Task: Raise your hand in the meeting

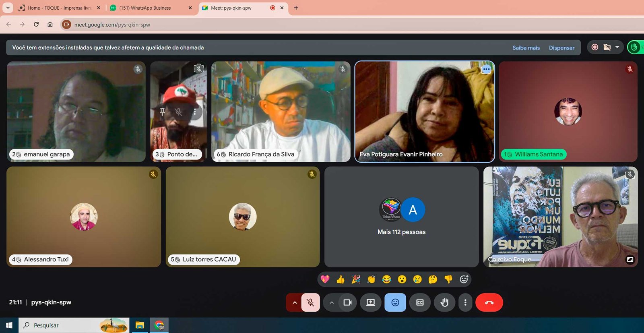Action: [444, 302]
